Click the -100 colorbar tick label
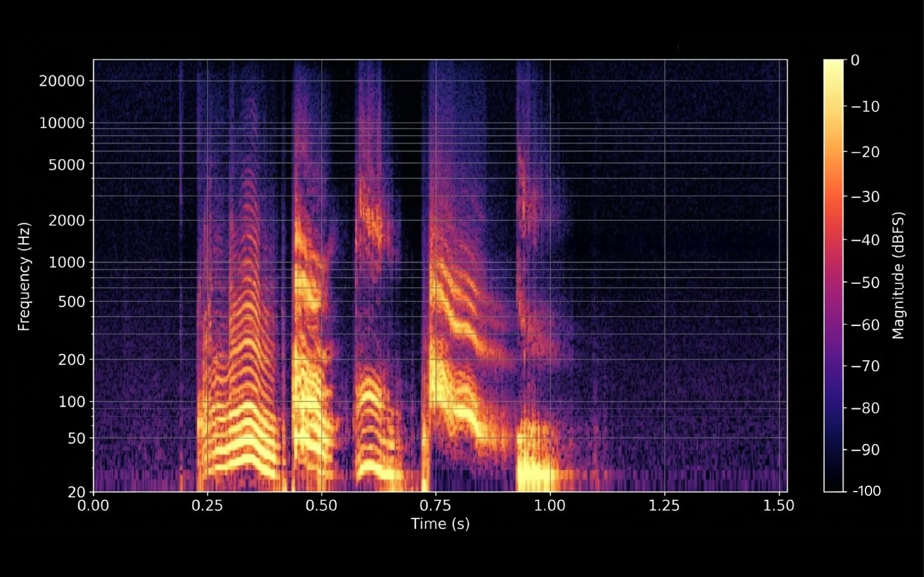Screen dimensions: 924x577 click(867, 491)
